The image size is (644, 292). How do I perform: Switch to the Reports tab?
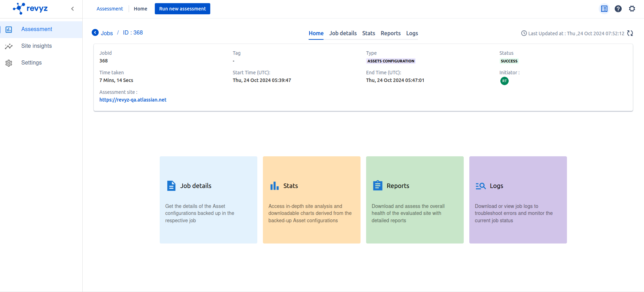391,33
